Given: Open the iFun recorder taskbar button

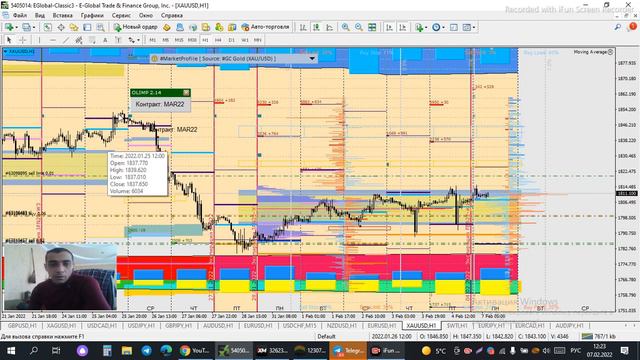Looking at the screenshot, I should coord(386,351).
